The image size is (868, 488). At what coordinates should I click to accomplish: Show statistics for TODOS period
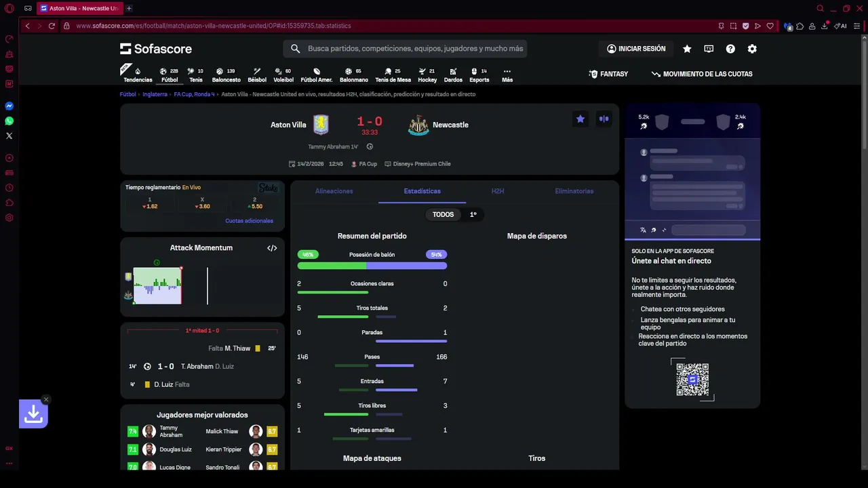[x=443, y=214]
